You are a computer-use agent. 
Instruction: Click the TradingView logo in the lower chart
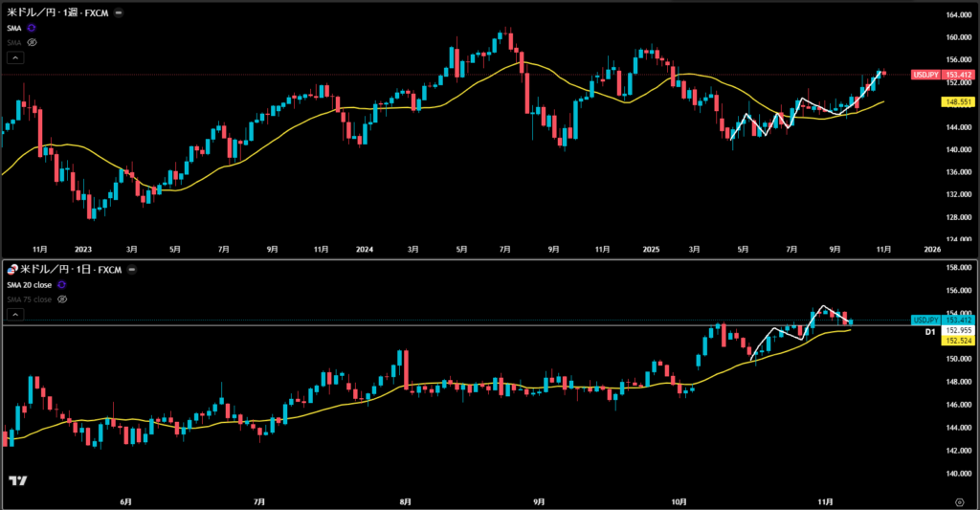click(16, 480)
